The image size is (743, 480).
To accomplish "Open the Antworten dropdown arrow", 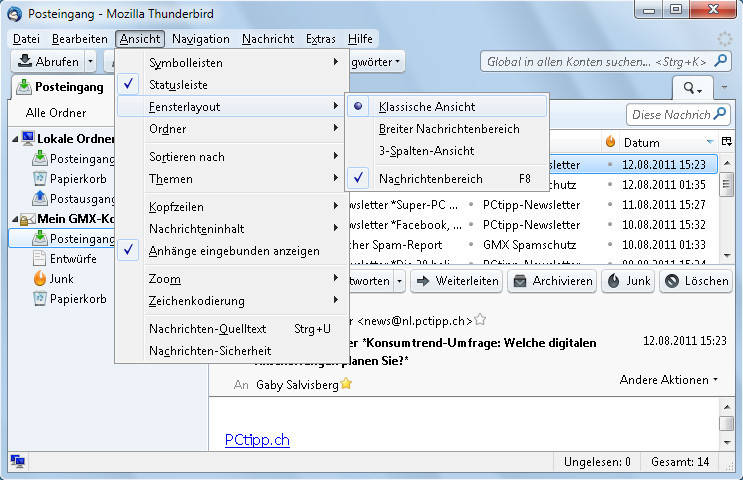I will coord(399,281).
